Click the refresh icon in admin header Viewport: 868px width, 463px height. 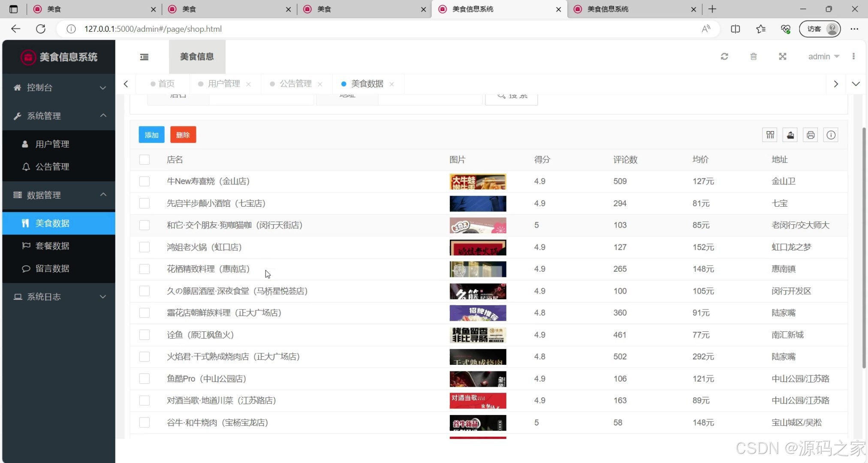click(724, 57)
